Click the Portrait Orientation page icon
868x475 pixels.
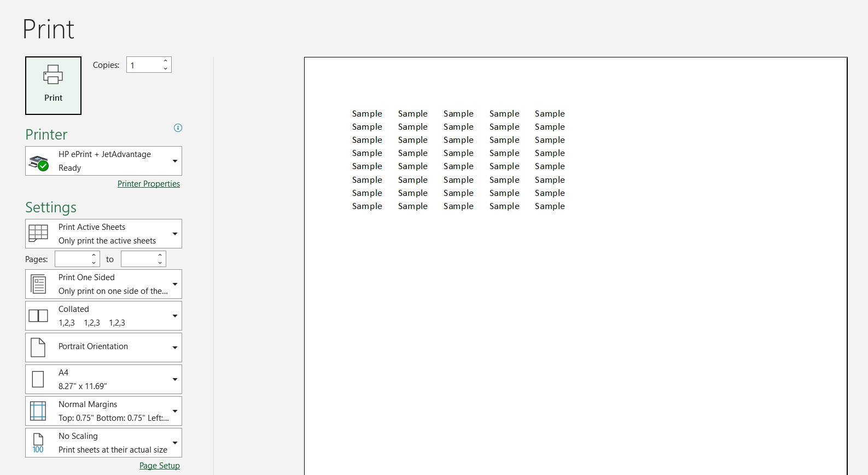38,347
